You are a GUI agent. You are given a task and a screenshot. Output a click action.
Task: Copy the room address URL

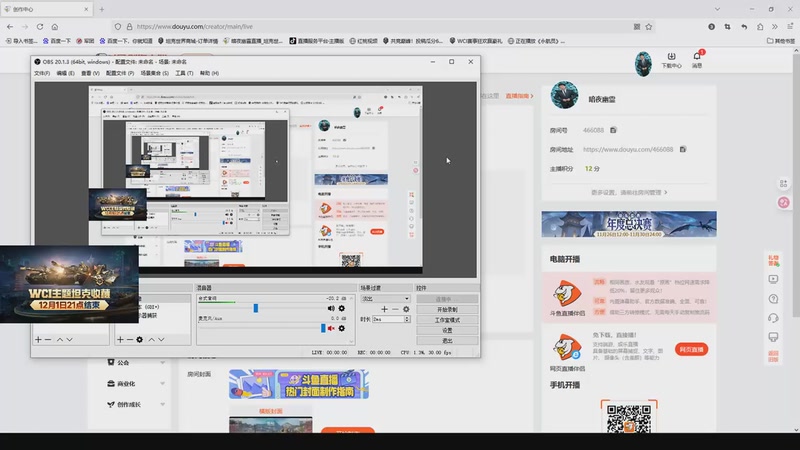[x=683, y=149]
